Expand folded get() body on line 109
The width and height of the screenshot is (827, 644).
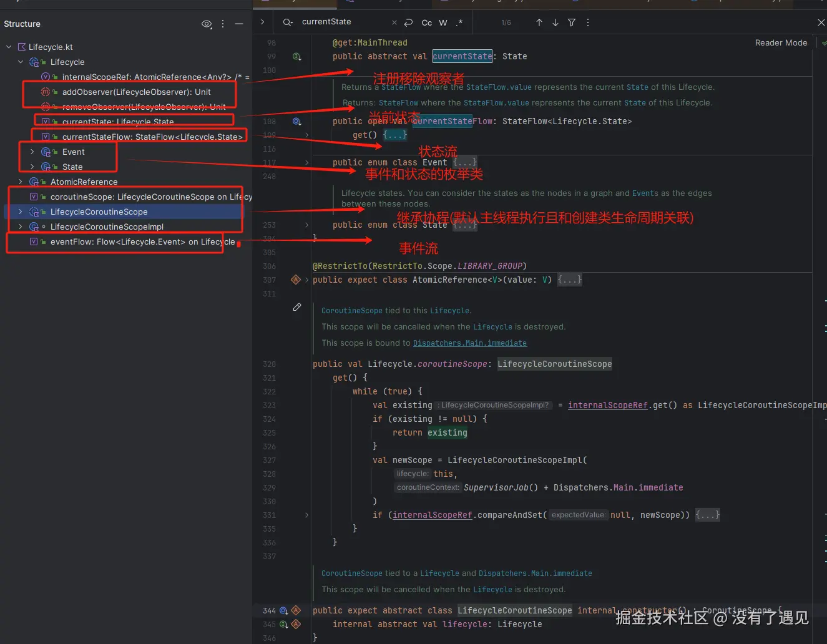tap(395, 135)
